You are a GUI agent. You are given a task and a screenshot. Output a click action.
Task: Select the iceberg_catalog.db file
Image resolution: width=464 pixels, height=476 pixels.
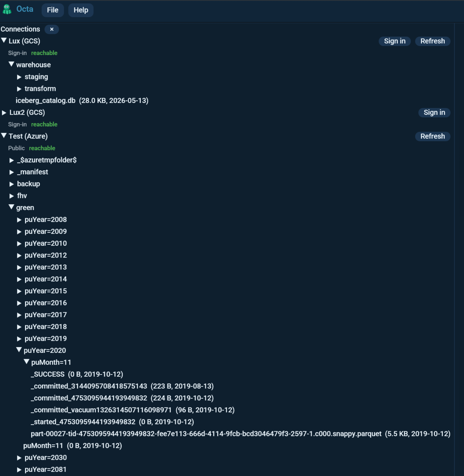[x=82, y=101]
